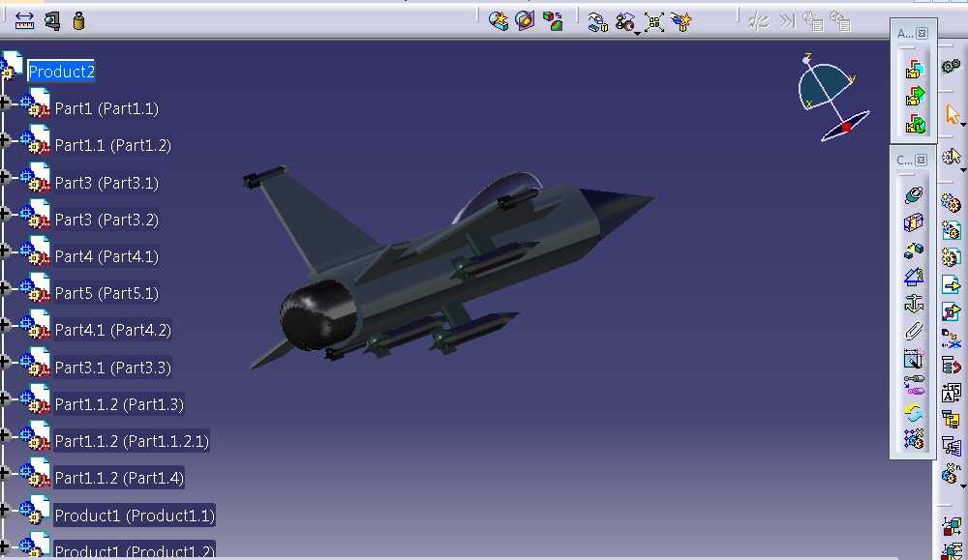The image size is (968, 560).
Task: Expand the Part4 (Part4.1) node
Action: 5,251
